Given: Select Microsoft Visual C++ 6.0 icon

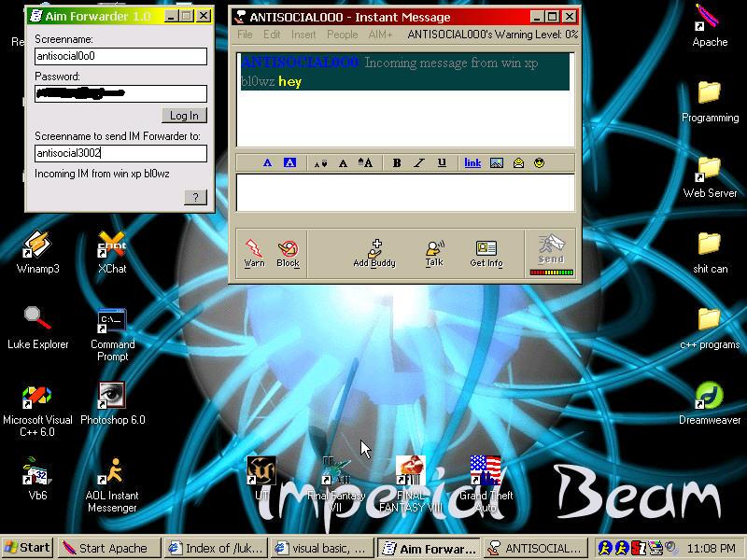Looking at the screenshot, I should [x=37, y=411].
